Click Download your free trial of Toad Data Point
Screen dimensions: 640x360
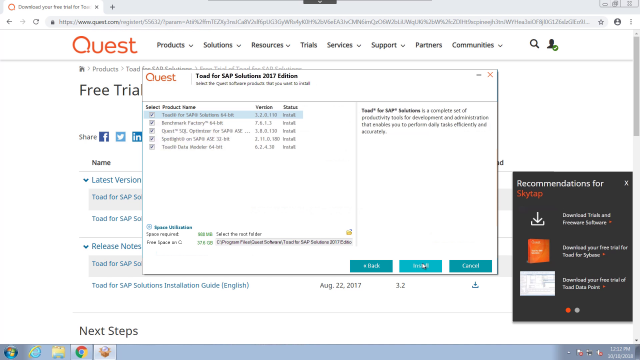[594, 283]
